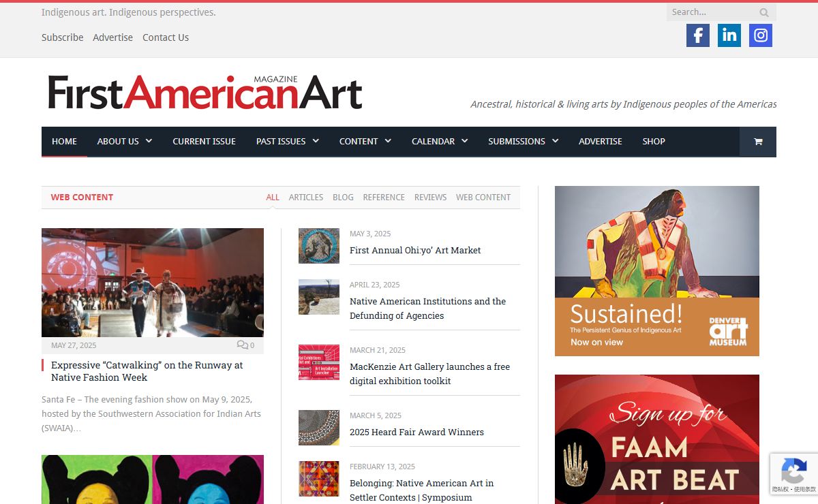Viewport: 818px width, 504px height.
Task: Open the Current Issue menu item
Action: tap(204, 141)
